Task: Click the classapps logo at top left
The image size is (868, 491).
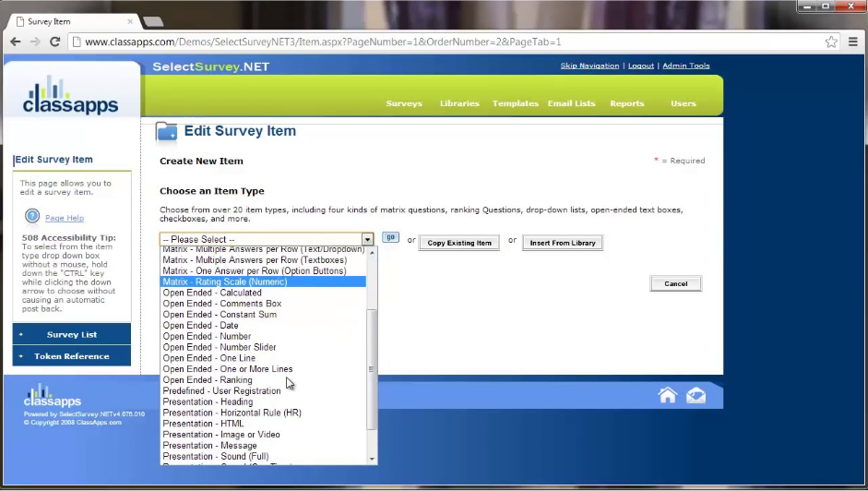Action: pos(71,96)
